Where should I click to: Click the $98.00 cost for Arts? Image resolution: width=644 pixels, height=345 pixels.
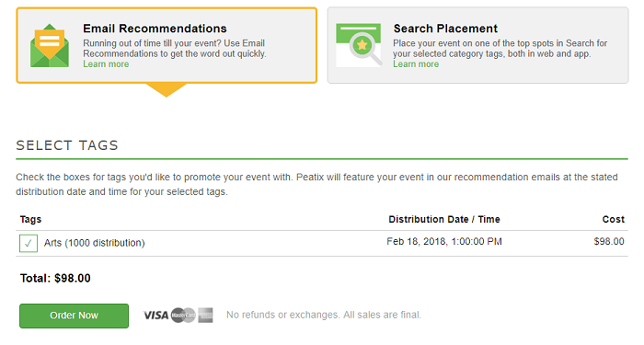(609, 241)
